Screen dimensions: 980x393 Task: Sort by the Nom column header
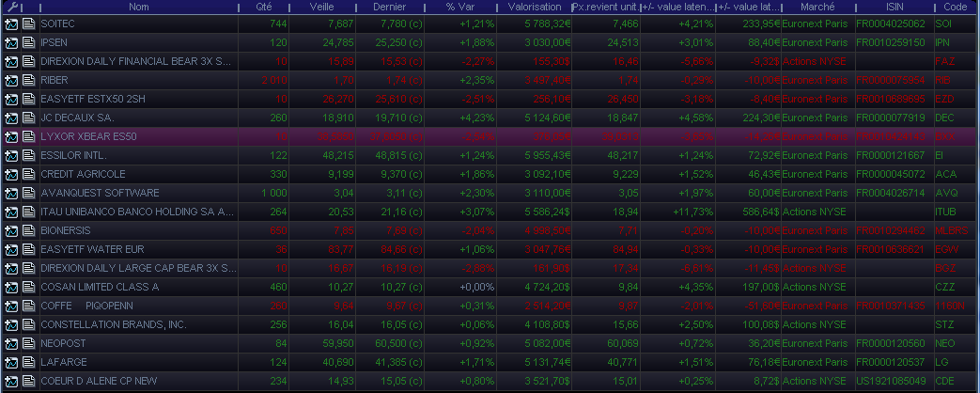139,7
